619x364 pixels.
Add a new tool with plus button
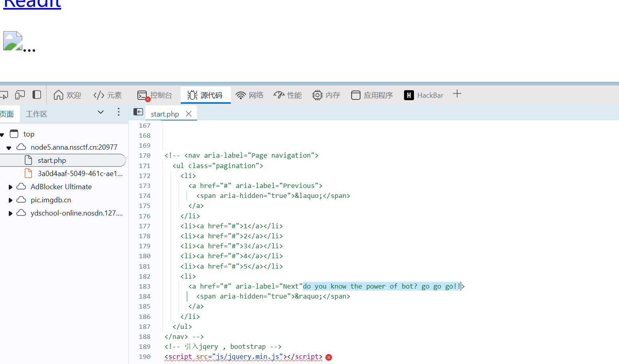point(457,94)
